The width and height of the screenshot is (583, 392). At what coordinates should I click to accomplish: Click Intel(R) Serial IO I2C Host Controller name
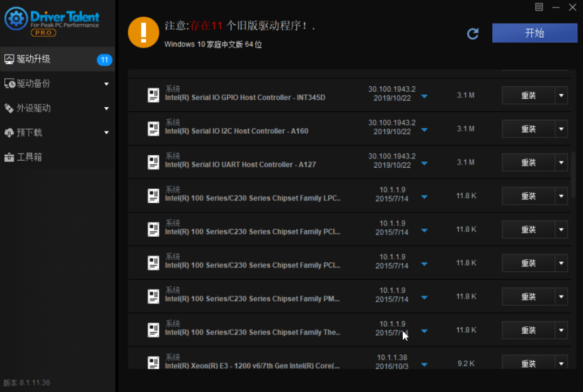click(236, 131)
